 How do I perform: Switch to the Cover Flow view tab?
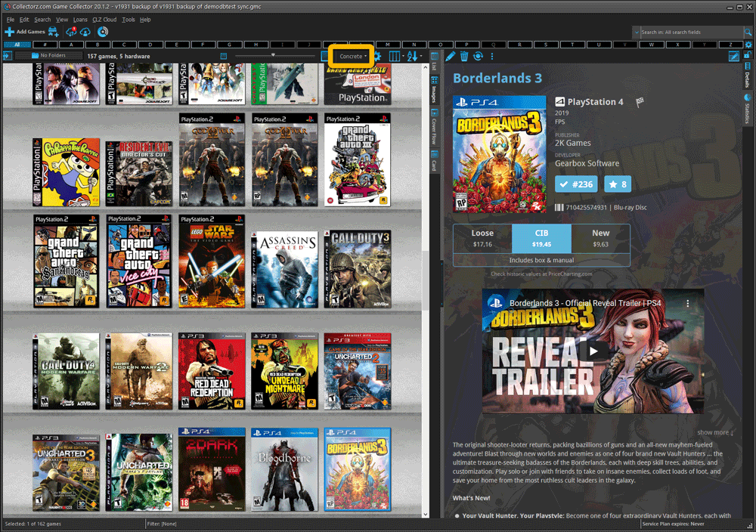(x=435, y=128)
